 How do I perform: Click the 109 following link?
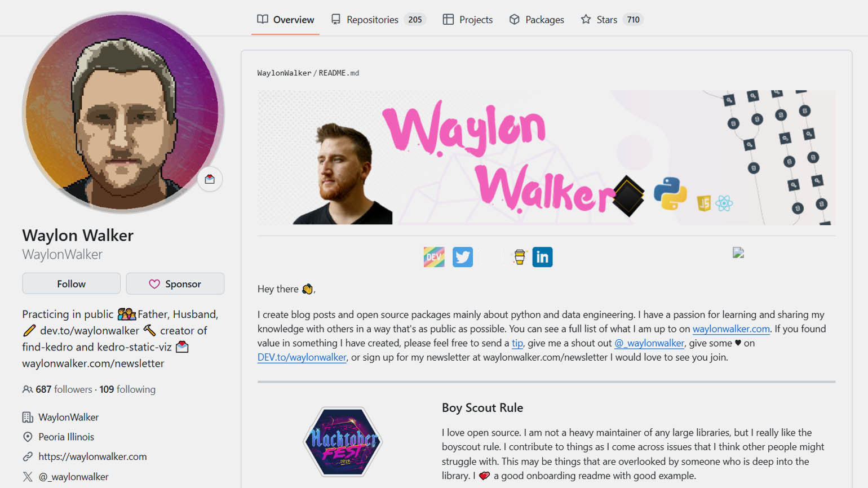[x=127, y=389]
